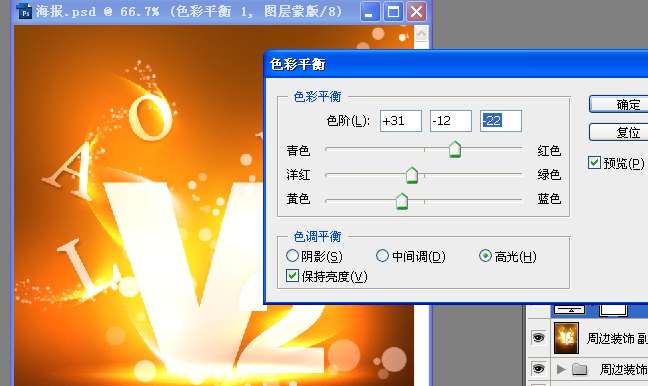648x386 pixels.
Task: Click the second color level field -12
Action: coord(451,121)
